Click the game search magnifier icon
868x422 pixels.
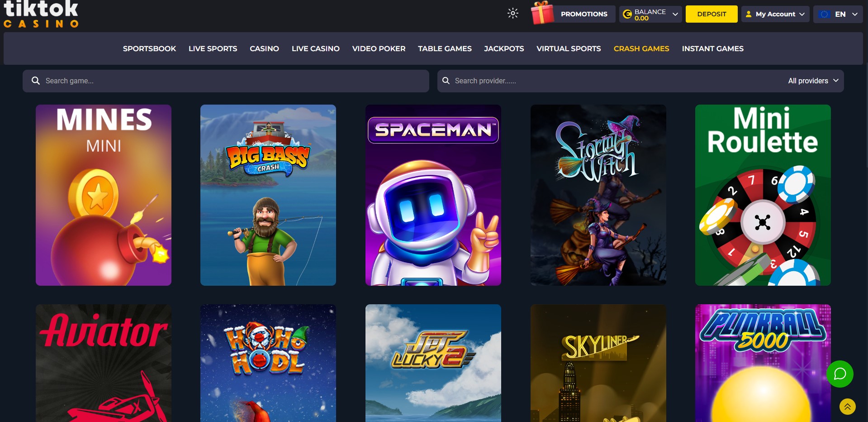tap(36, 81)
